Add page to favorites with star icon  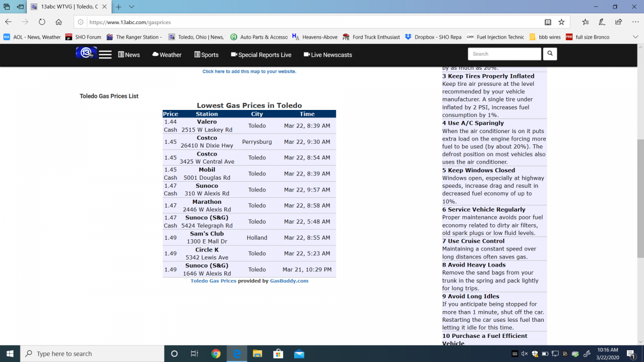pyautogui.click(x=561, y=22)
